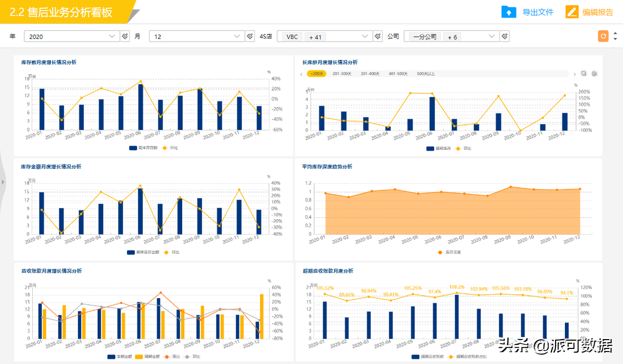Image resolution: width=623 pixels, height=364 pixels.
Task: Clear the 公司 filter with its eraser icon
Action: click(x=505, y=36)
